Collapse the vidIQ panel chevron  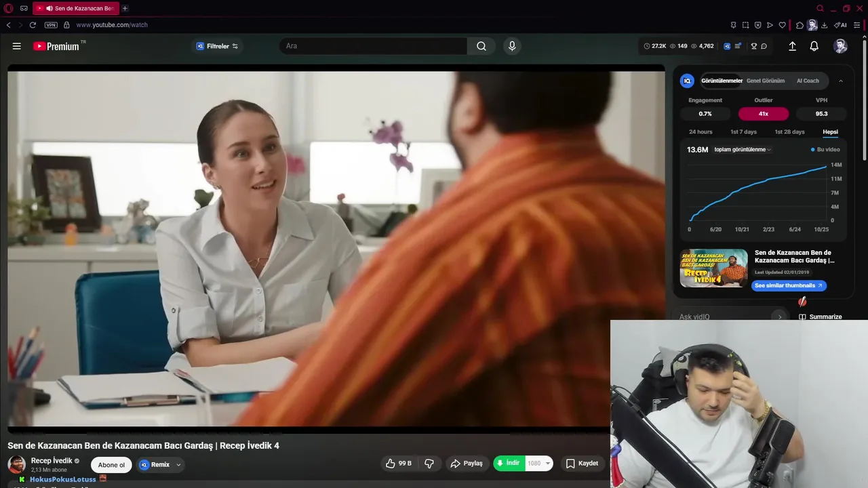841,81
